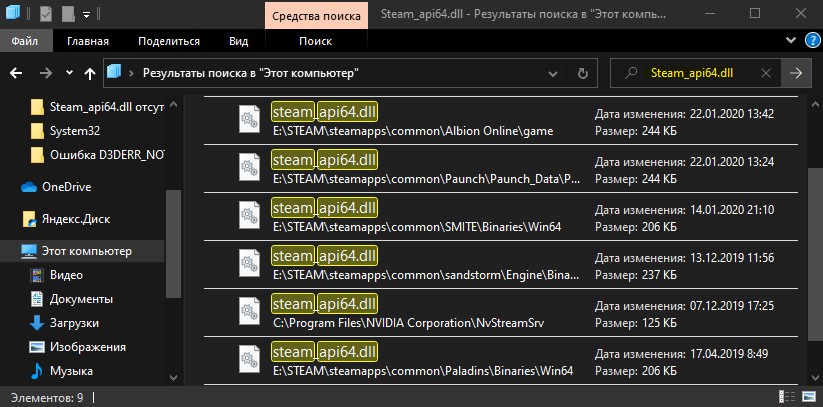Viewport: 823px width, 407px height.
Task: Open the Explorer help question mark
Action: point(811,40)
